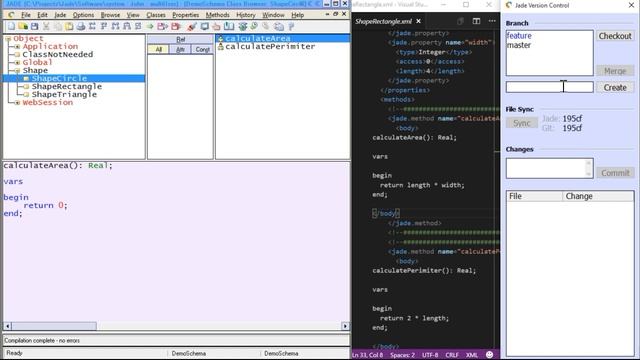Click the Change column header
This screenshot has height=360, width=640.
(x=598, y=196)
